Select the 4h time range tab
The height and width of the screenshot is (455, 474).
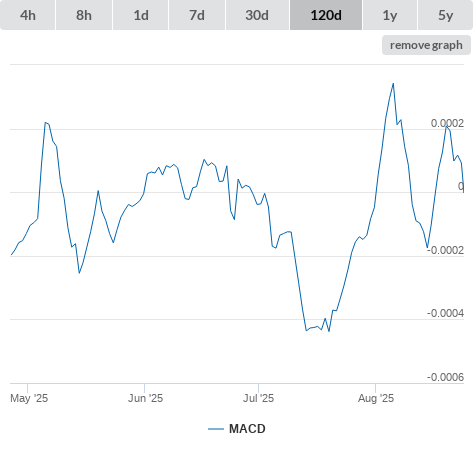tap(28, 15)
